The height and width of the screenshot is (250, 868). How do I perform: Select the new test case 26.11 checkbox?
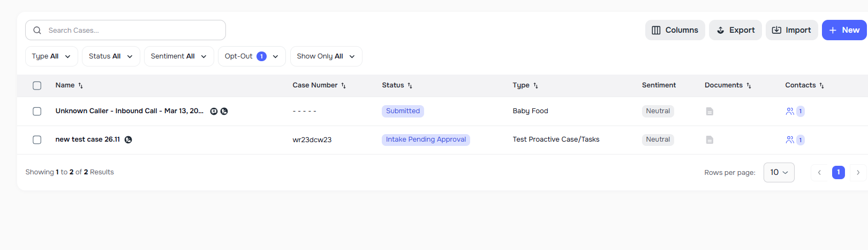pyautogui.click(x=37, y=140)
